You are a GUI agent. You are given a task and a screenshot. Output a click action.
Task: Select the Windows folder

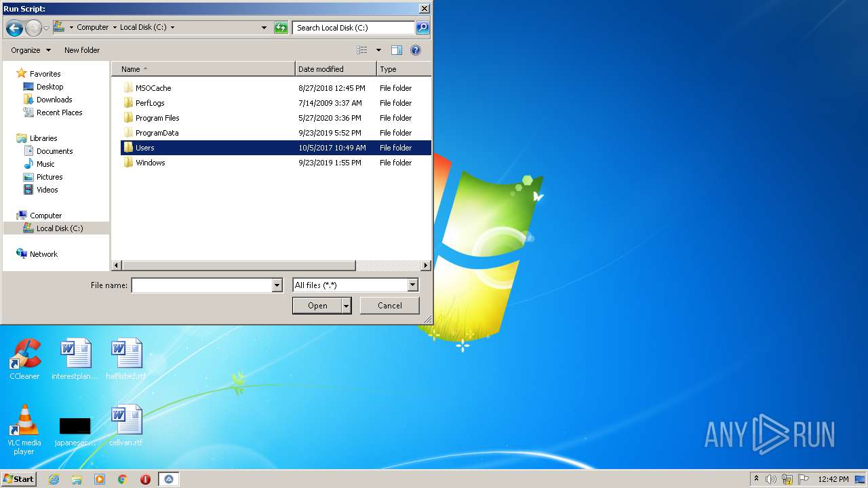pos(150,163)
